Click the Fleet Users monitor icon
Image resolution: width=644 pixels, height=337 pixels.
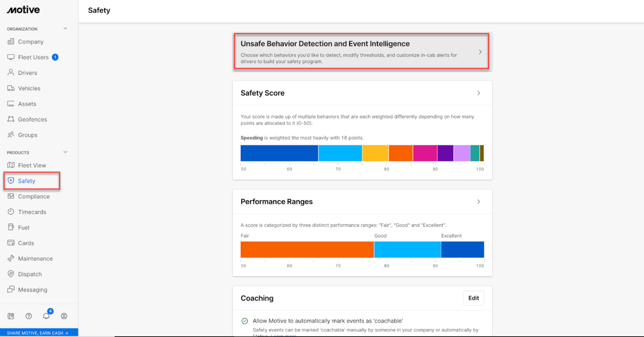click(x=11, y=57)
